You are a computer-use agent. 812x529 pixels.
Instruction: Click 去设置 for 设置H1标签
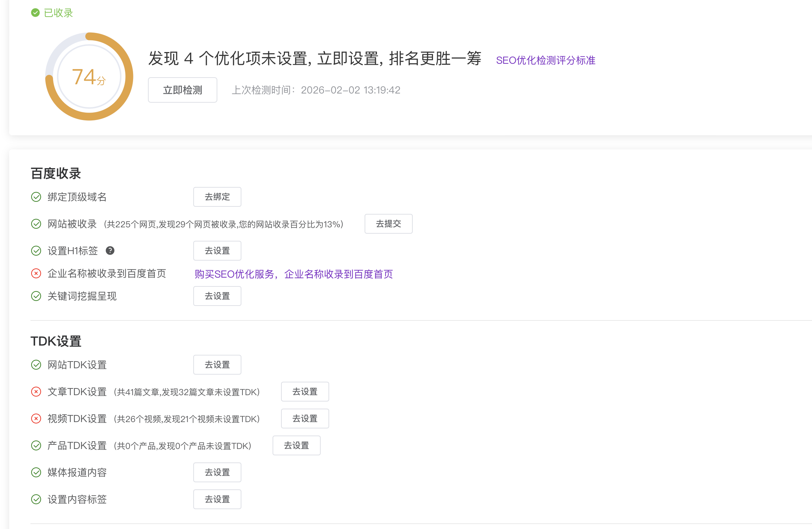[x=217, y=251]
